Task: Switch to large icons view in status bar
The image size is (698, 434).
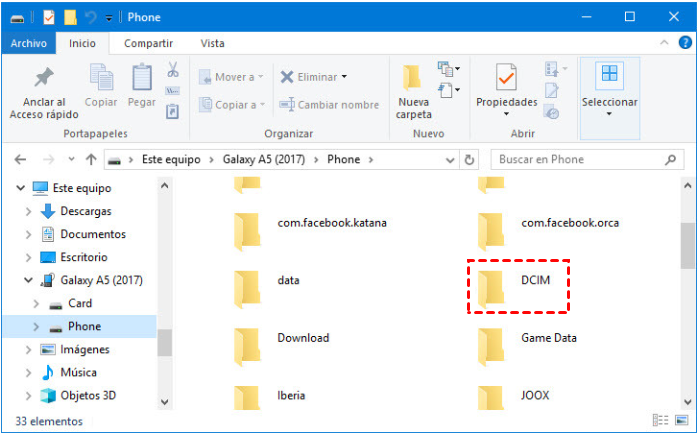Action: coord(679,421)
